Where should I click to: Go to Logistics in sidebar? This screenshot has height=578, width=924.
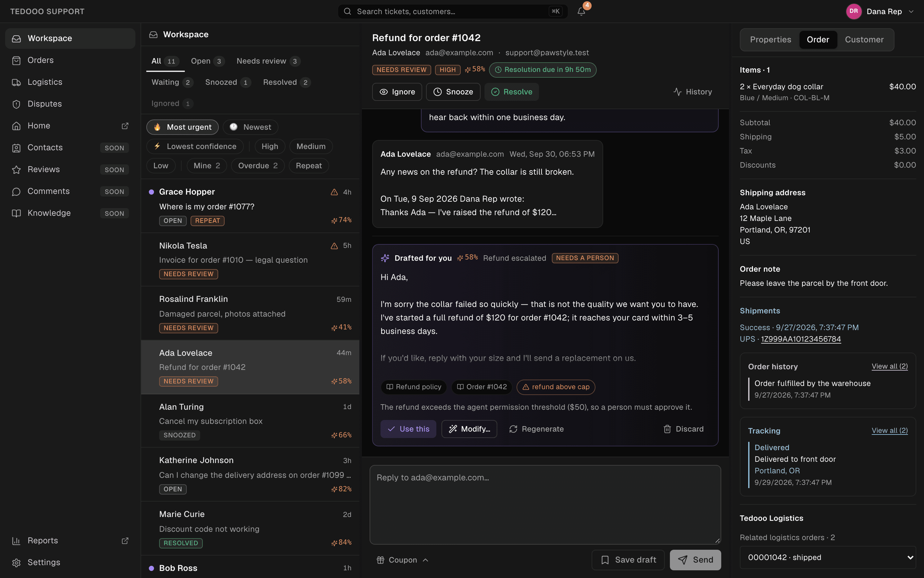[x=70, y=82]
